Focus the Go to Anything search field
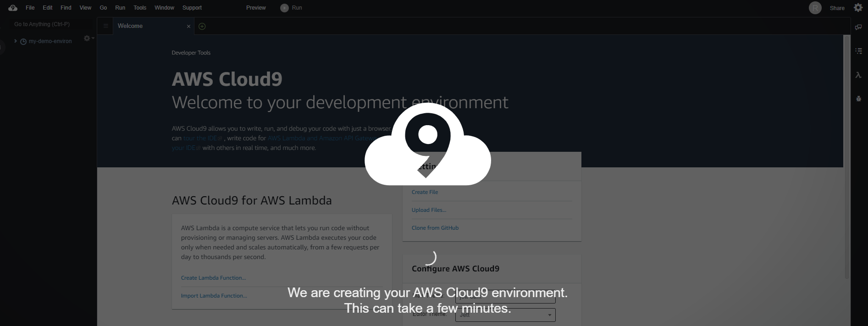 (x=51, y=24)
